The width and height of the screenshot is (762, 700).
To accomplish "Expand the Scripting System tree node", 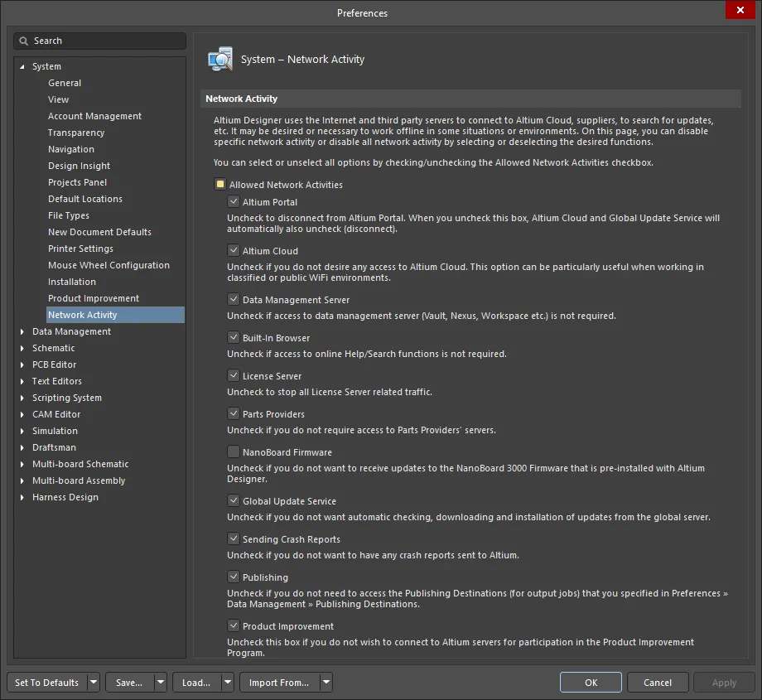I will click(22, 398).
